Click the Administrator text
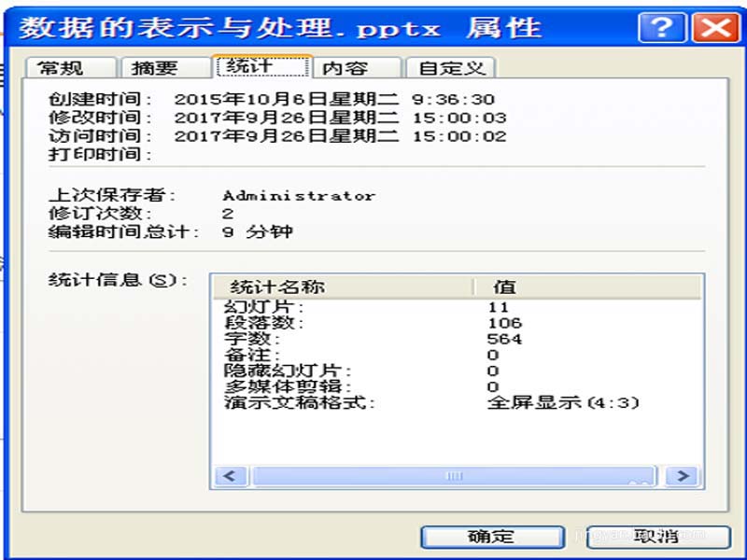Viewport: 747px width, 560px height. point(299,196)
